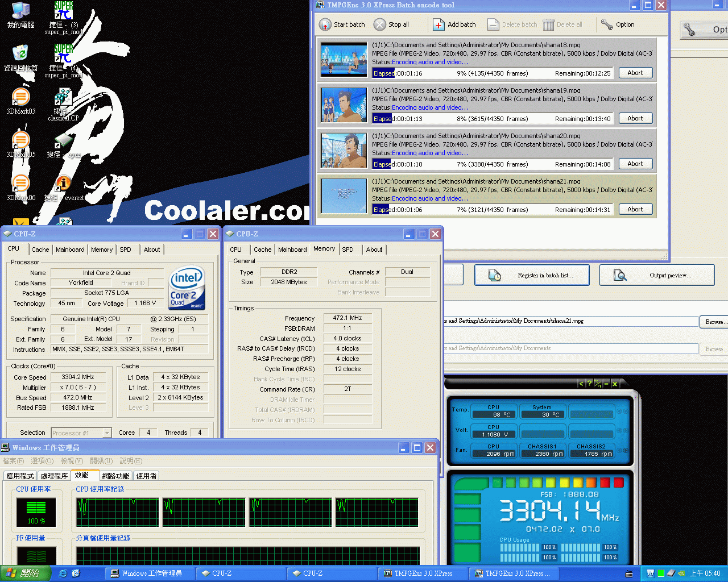The height and width of the screenshot is (582, 728).
Task: Click the Add batch icon
Action: click(439, 24)
